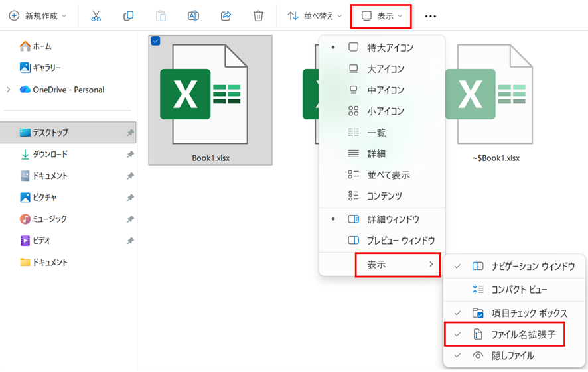Click the Copy icon in toolbar
Screen dimensions: 588x372
coord(129,16)
